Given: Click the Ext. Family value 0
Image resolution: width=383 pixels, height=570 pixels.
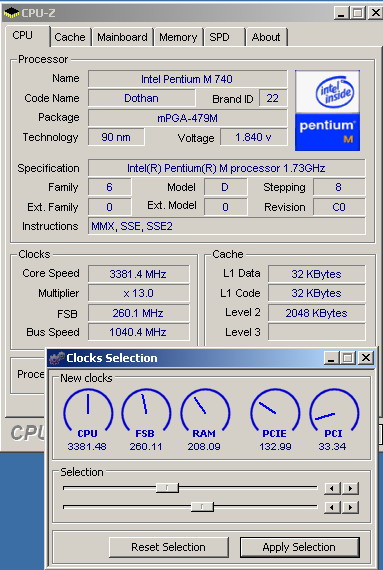Looking at the screenshot, I should click(109, 207).
